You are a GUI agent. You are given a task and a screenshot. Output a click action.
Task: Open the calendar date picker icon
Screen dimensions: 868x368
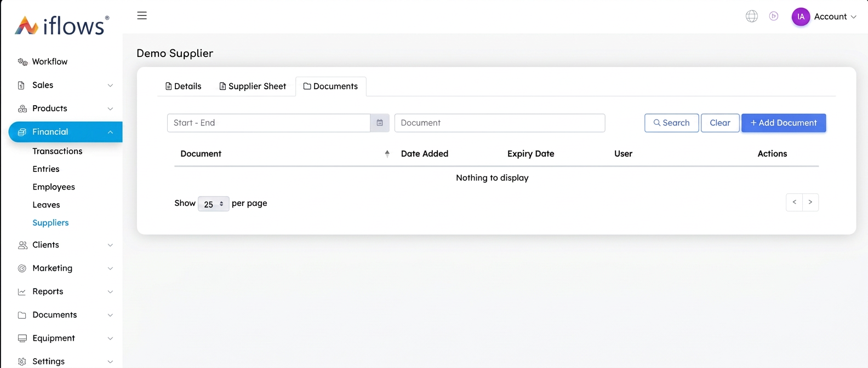tap(380, 123)
